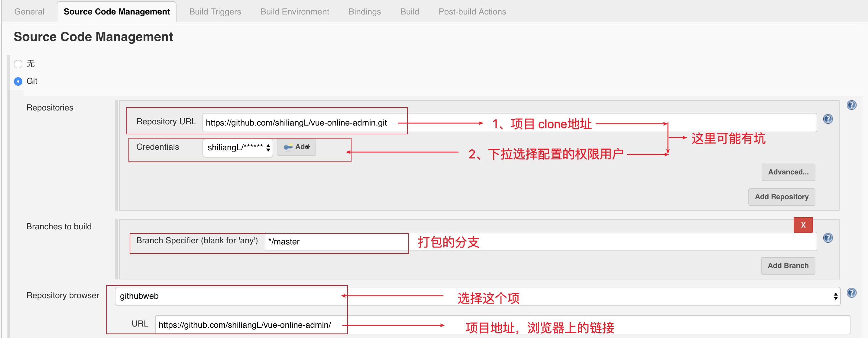Switch to the Bindings tab
Image resolution: width=868 pixels, height=338 pixels.
coord(364,12)
